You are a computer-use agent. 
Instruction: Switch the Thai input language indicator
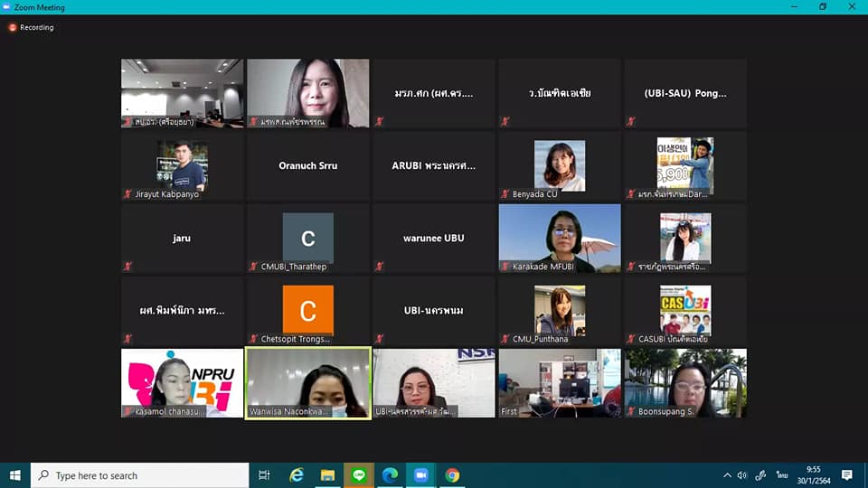point(781,475)
